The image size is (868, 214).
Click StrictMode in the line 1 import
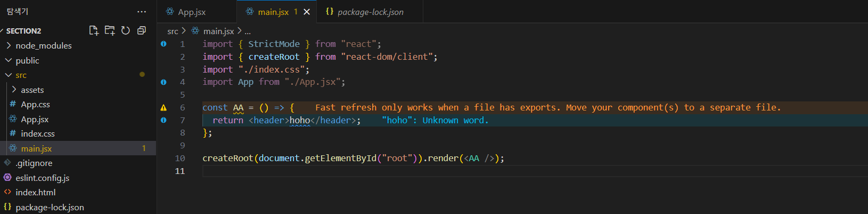274,44
